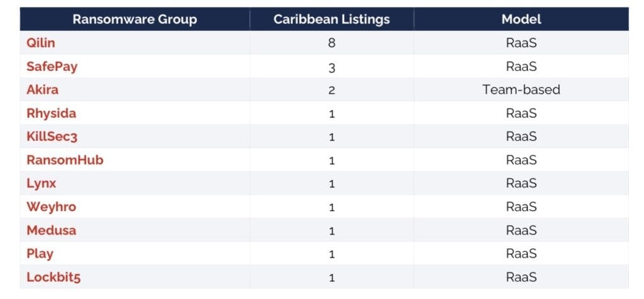Viewport: 644px width, 299px height.
Task: Click the RaaS cell in Lockbit5's row
Action: (521, 277)
